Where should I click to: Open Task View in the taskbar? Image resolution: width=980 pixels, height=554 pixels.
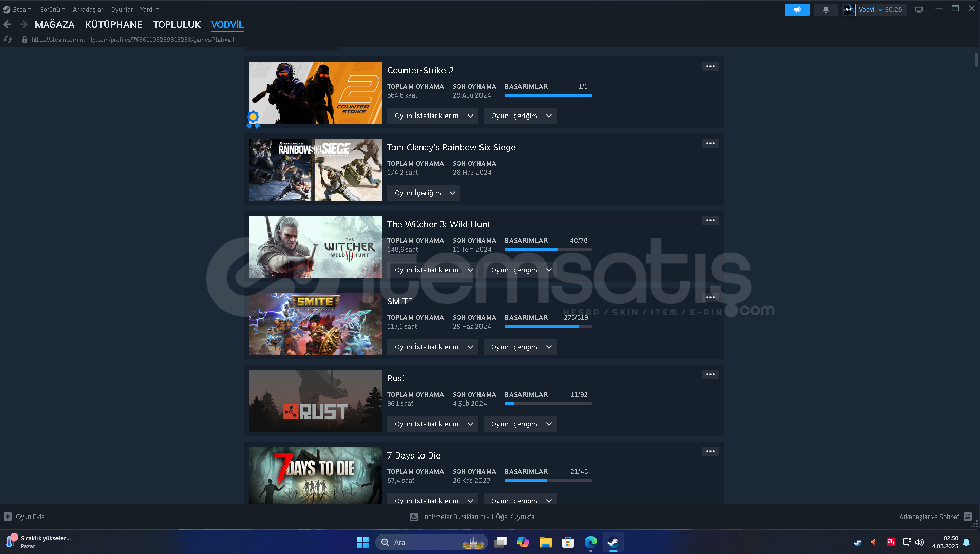[501, 542]
